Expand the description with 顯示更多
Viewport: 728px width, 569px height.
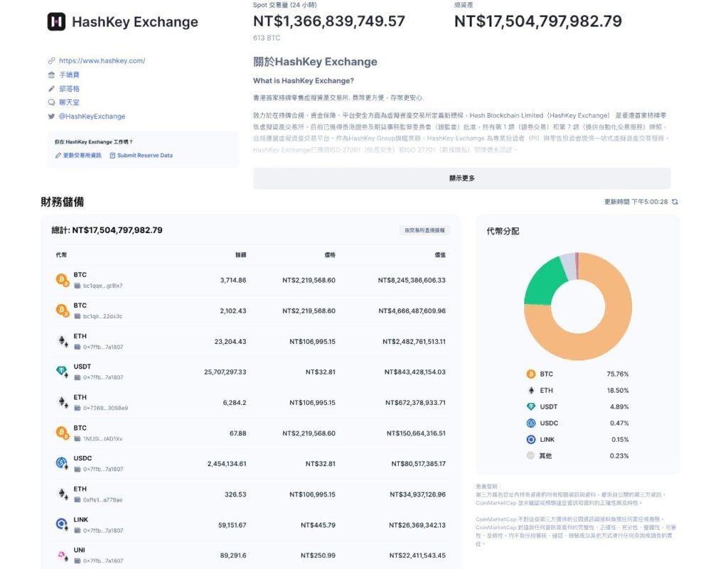tap(461, 178)
